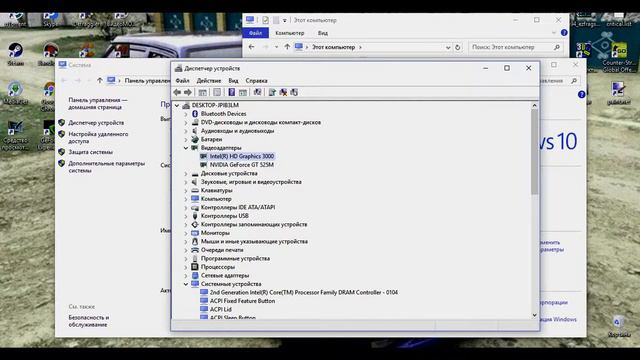This screenshot has height=360, width=640.
Task: Toggle the action pane toolbar icon
Action: [x=243, y=93]
